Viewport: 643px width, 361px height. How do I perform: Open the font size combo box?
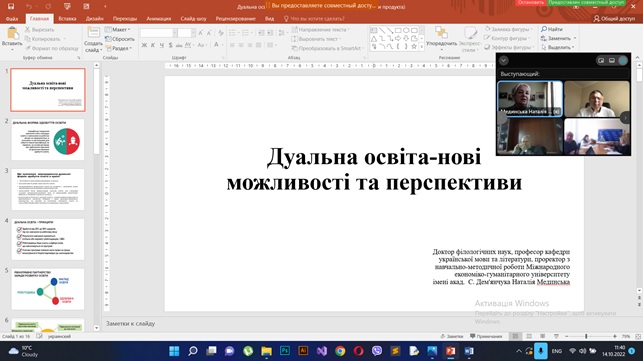[x=187, y=33]
